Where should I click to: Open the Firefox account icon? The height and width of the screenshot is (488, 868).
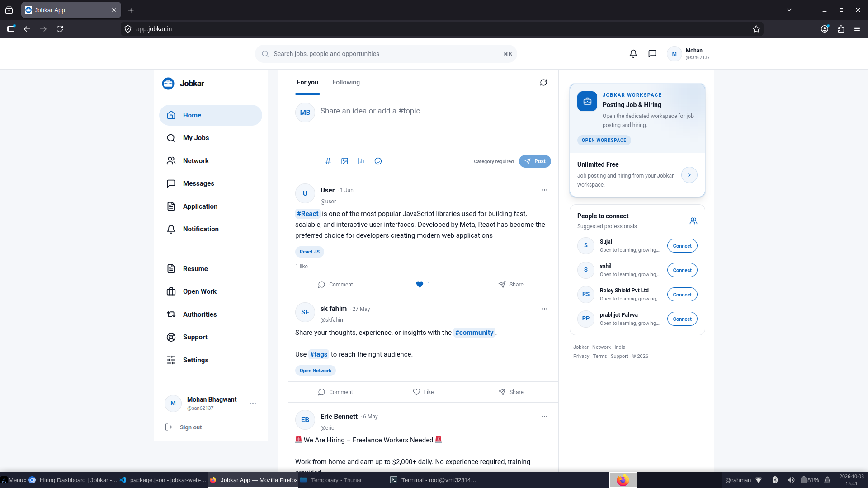click(x=825, y=29)
